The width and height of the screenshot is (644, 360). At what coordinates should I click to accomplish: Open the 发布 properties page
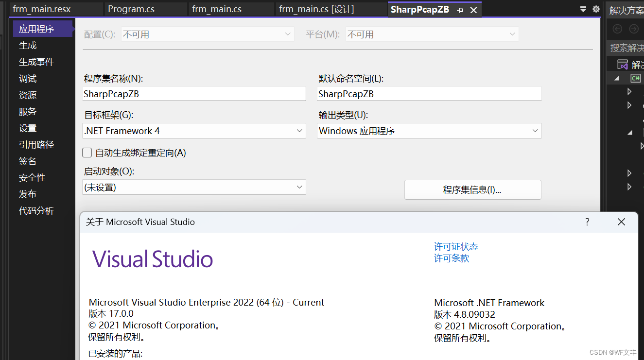pos(28,194)
